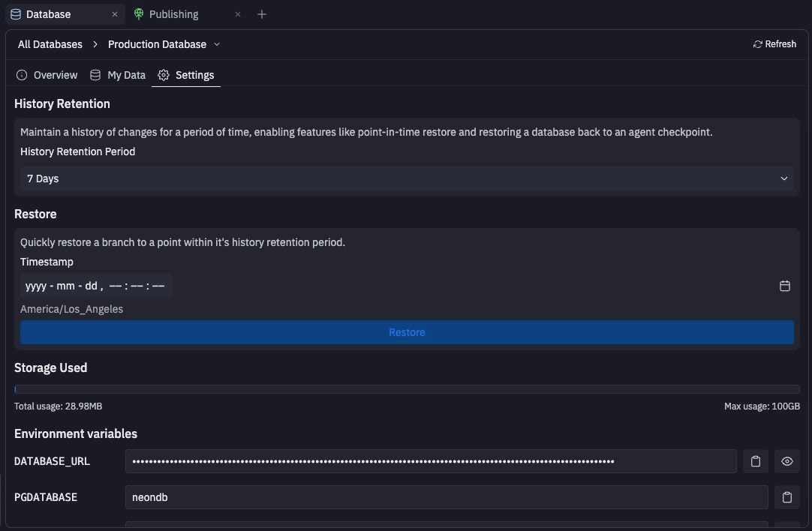Open the History Retention Period dropdown
The height and width of the screenshot is (531, 812).
coord(783,178)
